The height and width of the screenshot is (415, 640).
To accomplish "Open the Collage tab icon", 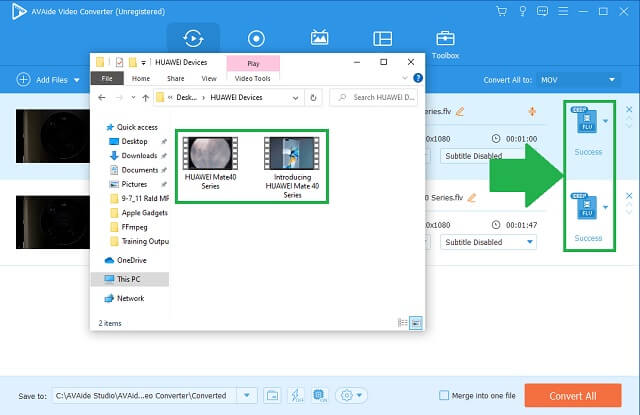I will pos(382,38).
